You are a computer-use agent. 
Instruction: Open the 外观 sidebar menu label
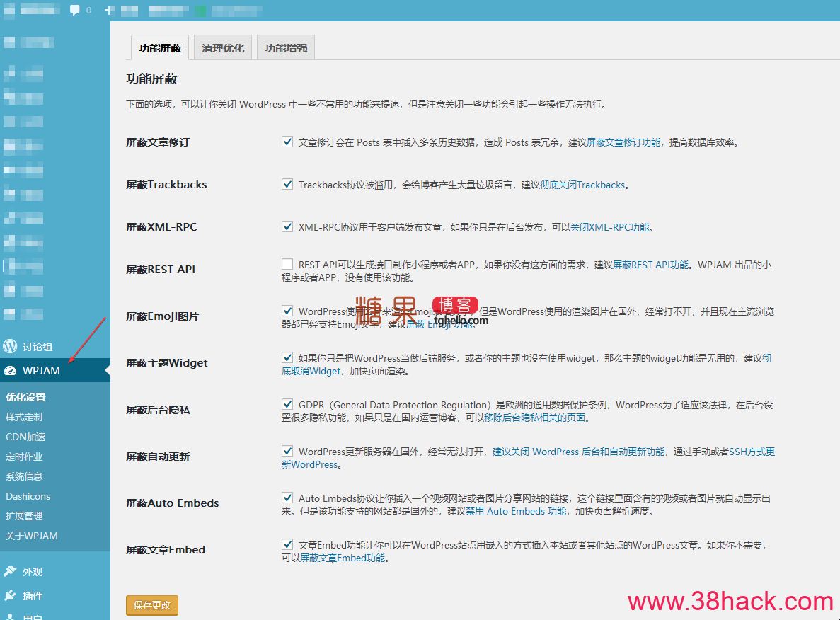click(x=33, y=572)
